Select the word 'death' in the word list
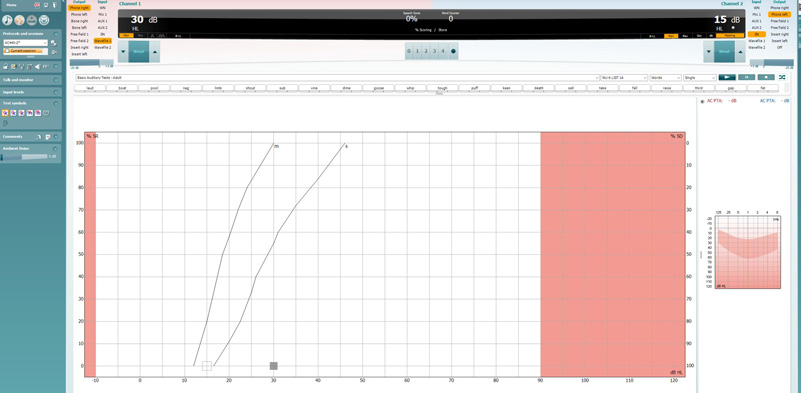 click(539, 88)
